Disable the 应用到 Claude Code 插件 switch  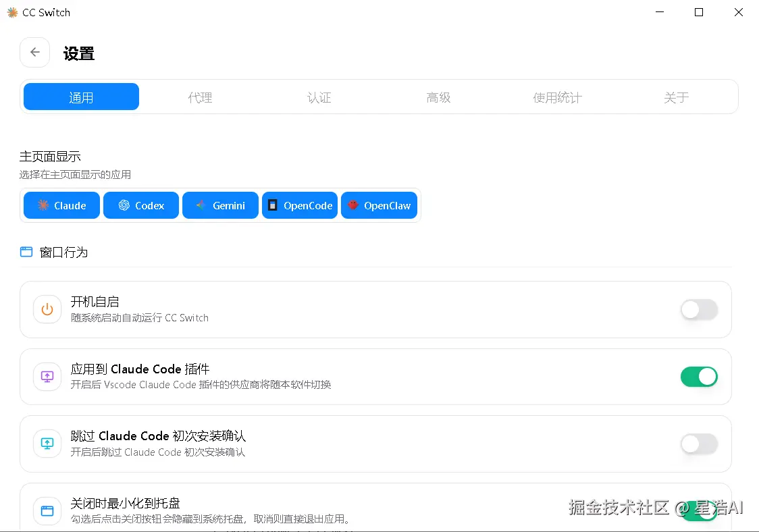699,377
